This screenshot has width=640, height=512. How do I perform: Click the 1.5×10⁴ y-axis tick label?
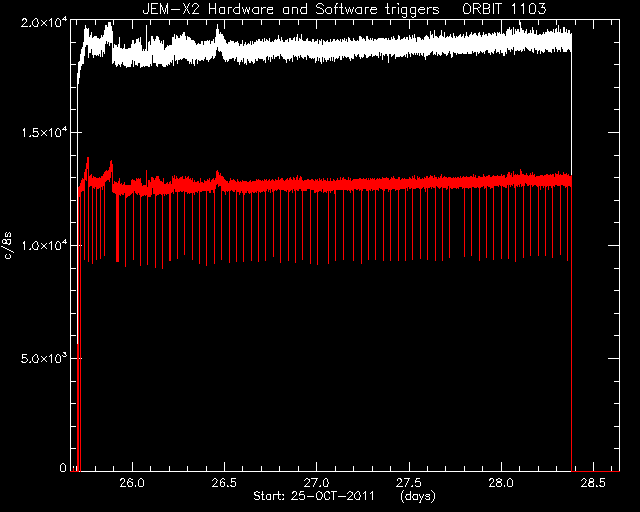coord(44,133)
